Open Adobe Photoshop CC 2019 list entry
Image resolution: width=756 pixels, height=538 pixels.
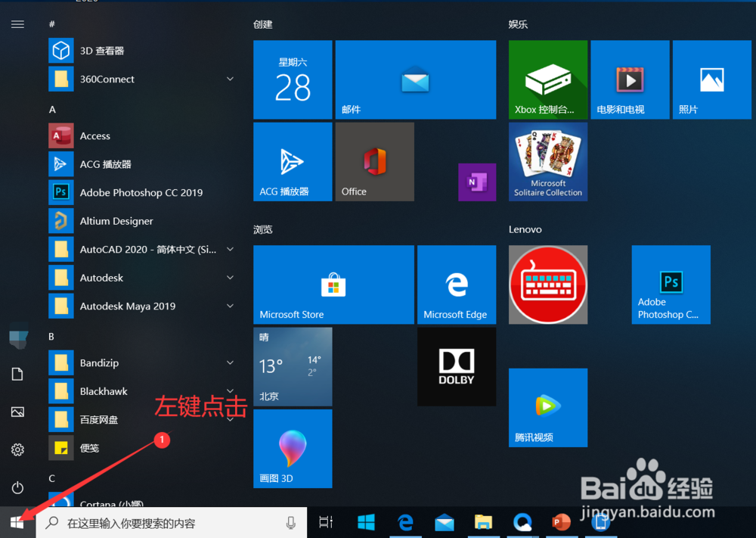click(x=143, y=192)
